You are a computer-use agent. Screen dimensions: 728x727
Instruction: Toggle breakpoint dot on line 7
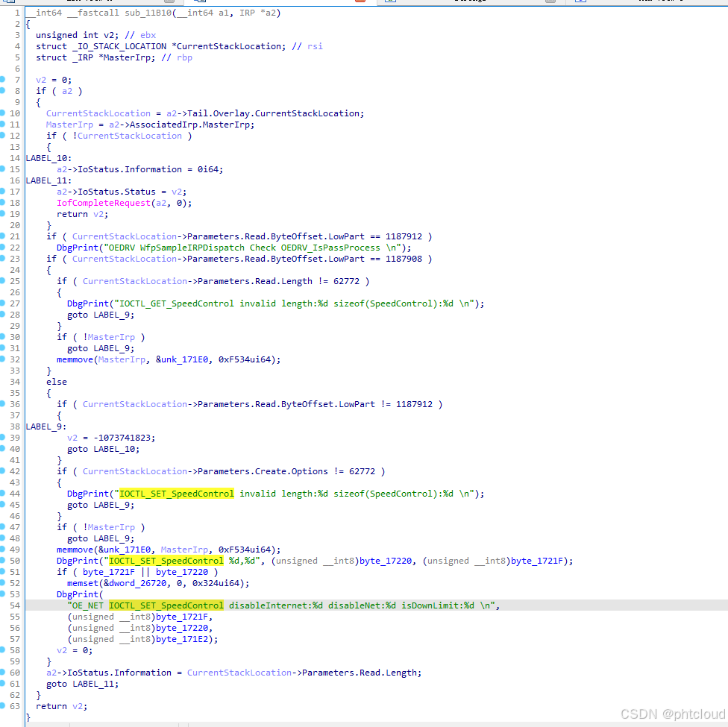(x=2, y=79)
